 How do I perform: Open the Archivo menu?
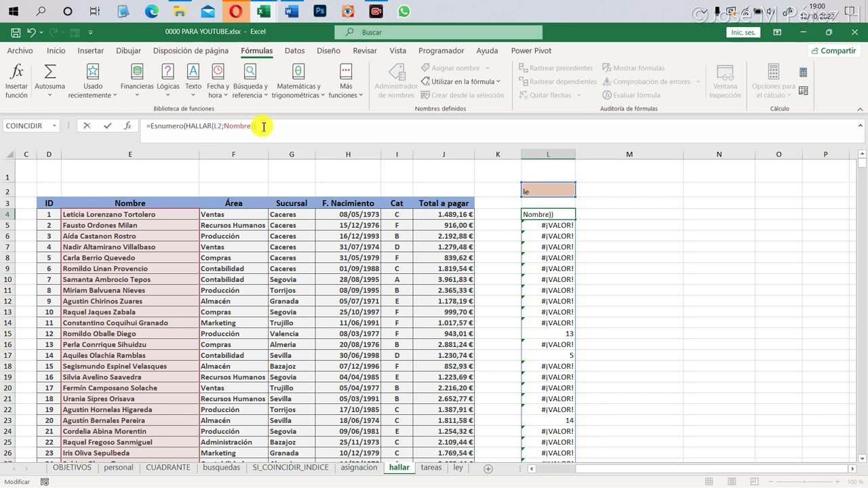click(20, 51)
